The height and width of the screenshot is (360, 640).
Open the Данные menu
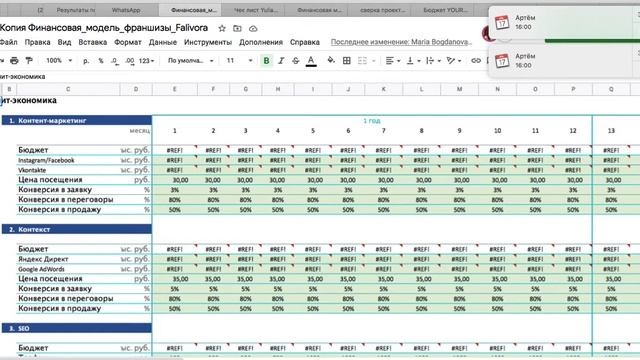pyautogui.click(x=162, y=42)
